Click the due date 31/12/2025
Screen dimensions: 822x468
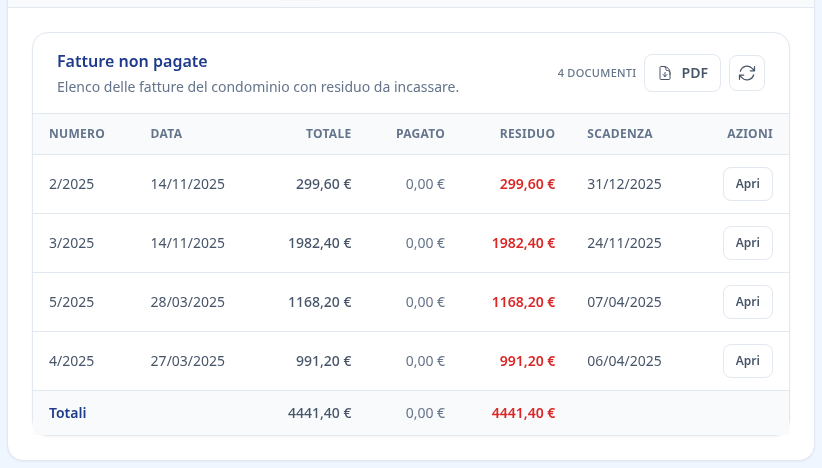(624, 184)
